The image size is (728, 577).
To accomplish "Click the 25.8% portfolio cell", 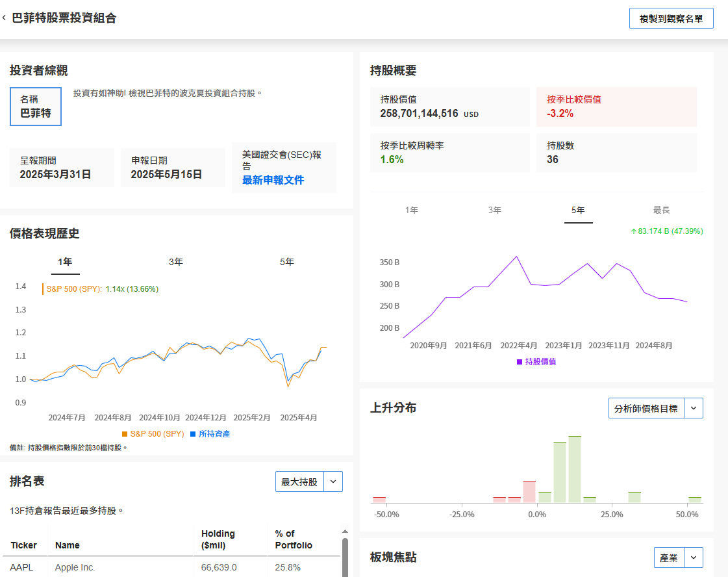I will pos(288,568).
